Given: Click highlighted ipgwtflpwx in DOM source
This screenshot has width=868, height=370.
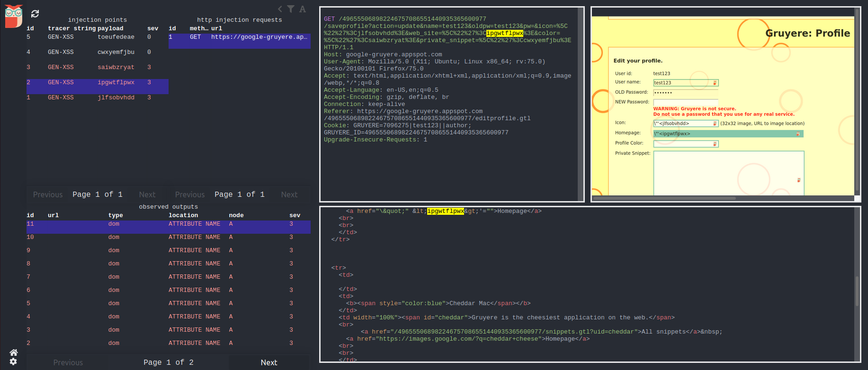Looking at the screenshot, I should (x=446, y=211).
